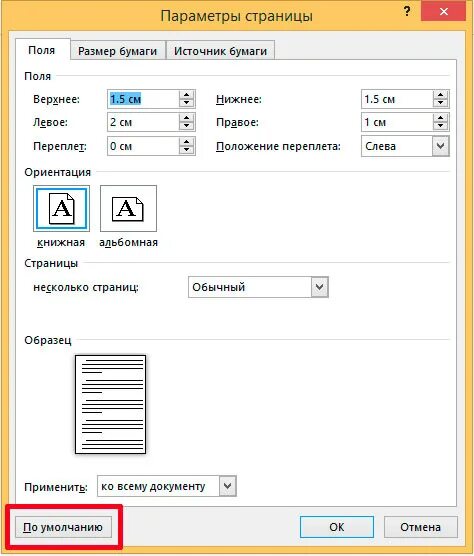474x556 pixels.
Task: Open the несколько страниц dropdown
Action: pos(319,287)
